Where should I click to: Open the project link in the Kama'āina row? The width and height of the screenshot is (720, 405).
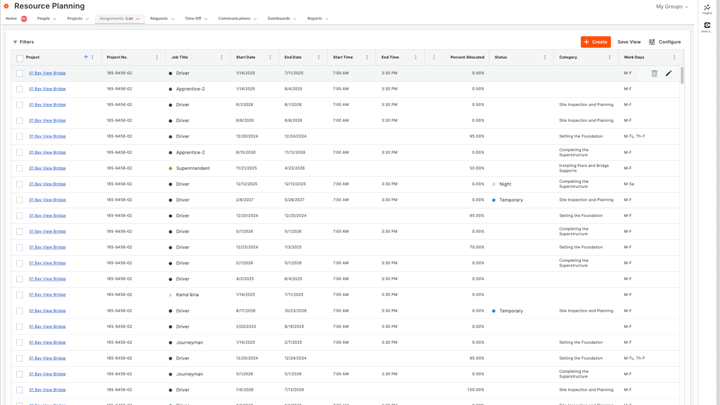click(x=47, y=295)
